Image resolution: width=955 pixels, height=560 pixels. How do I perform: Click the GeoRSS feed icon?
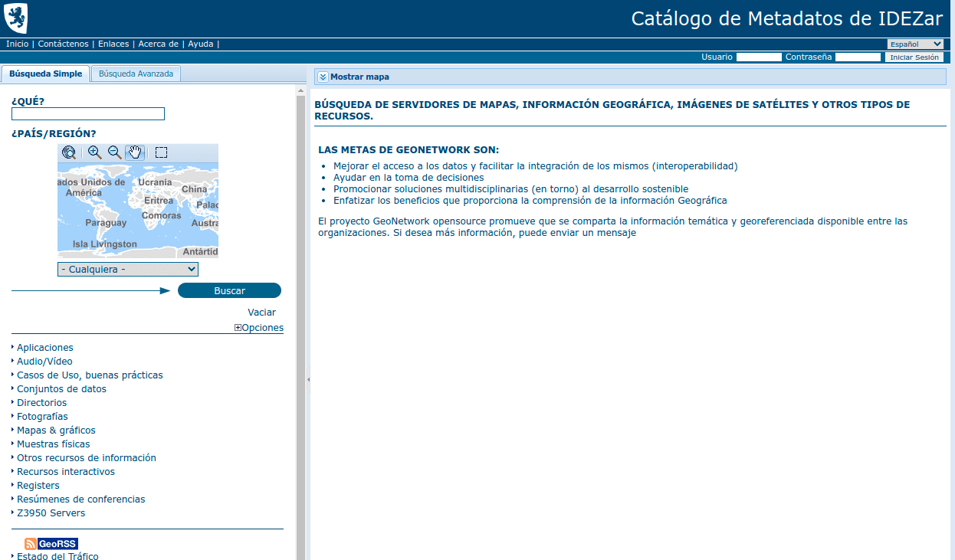click(x=51, y=544)
